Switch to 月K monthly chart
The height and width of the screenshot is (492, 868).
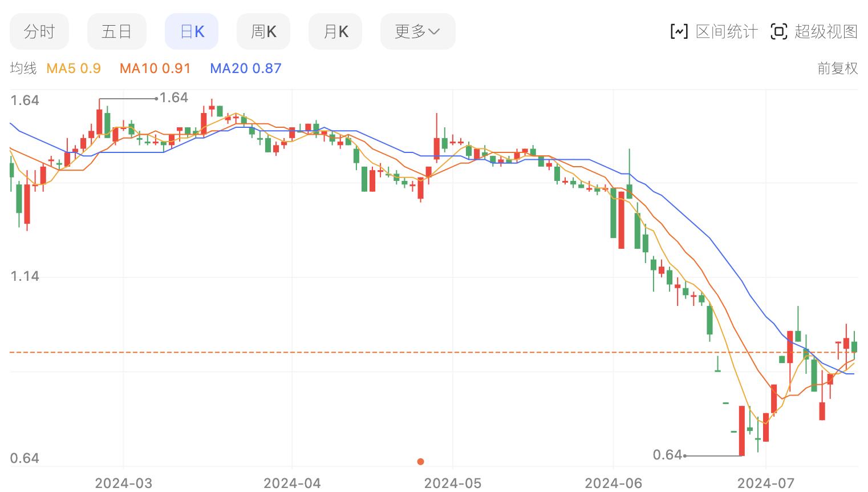pyautogui.click(x=335, y=31)
